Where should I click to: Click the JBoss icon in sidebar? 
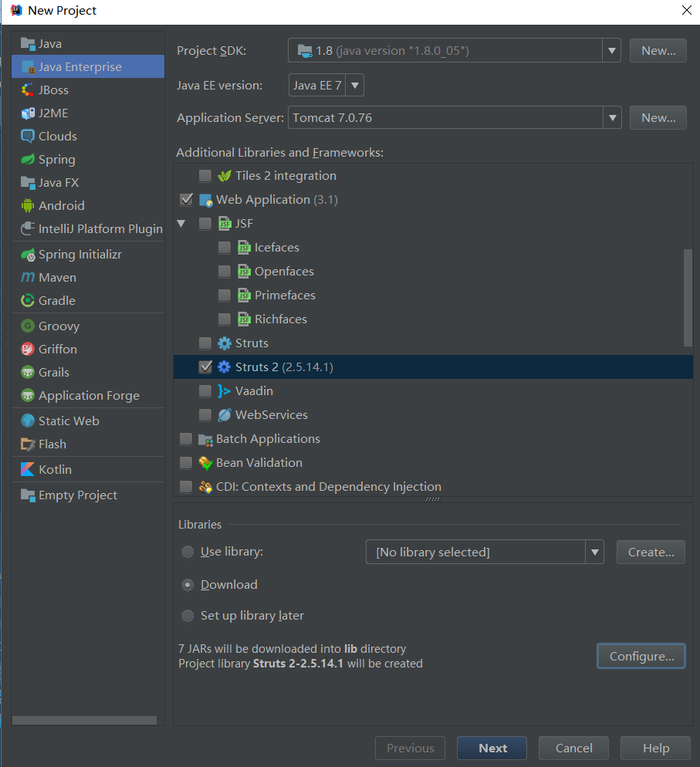[x=28, y=90]
